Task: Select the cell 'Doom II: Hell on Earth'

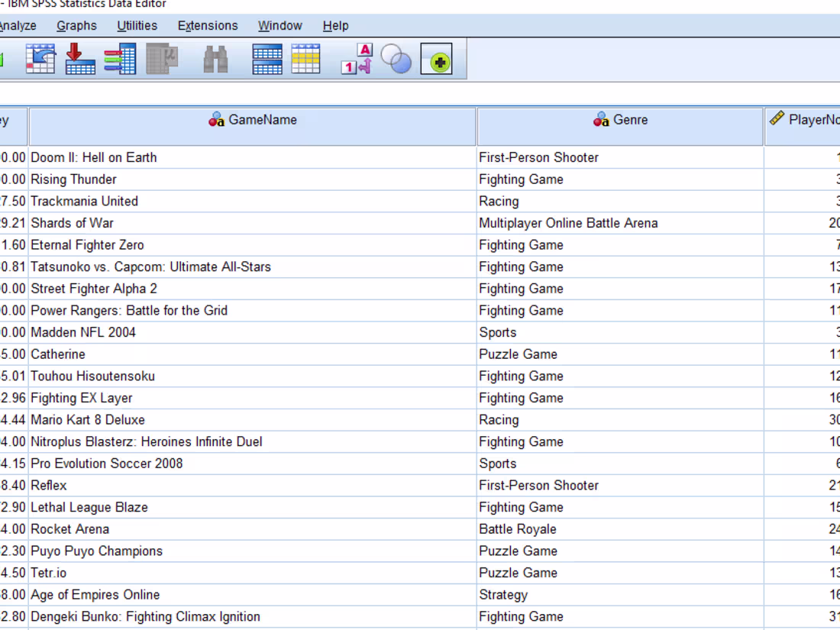Action: (x=252, y=157)
